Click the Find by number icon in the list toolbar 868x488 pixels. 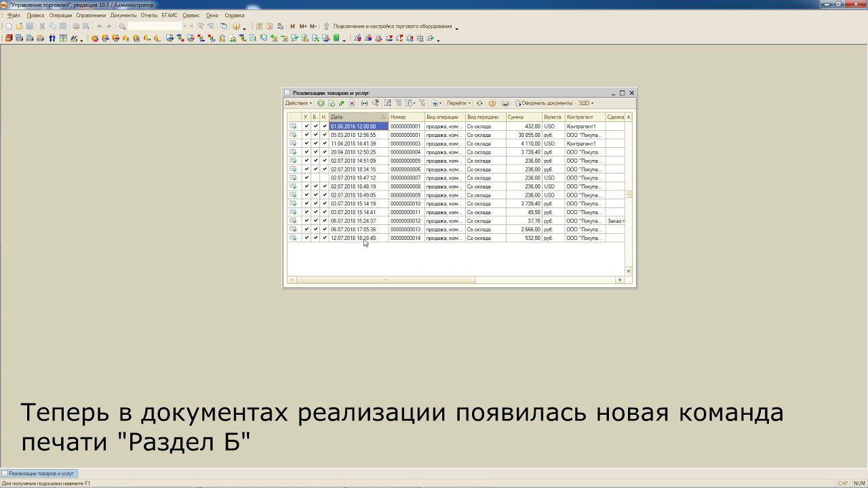(x=375, y=103)
